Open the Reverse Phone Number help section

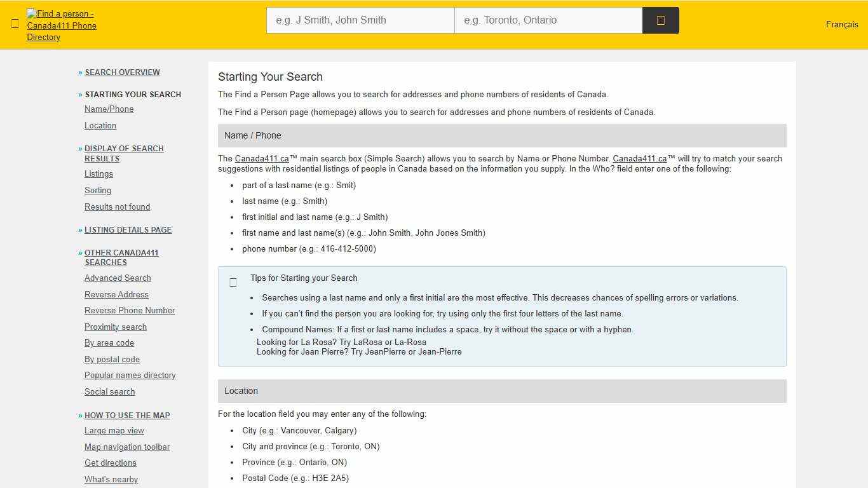[x=130, y=310]
